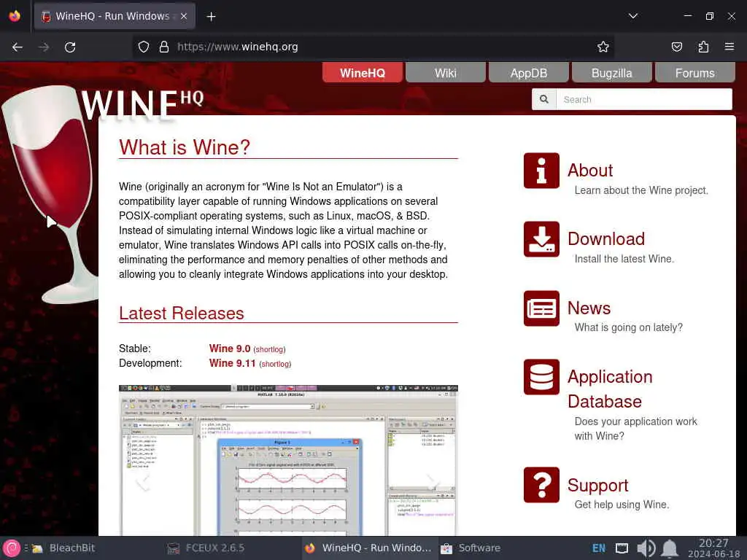The height and width of the screenshot is (560, 747).
Task: Click the "Install the latest Wine." text
Action: coord(624,259)
